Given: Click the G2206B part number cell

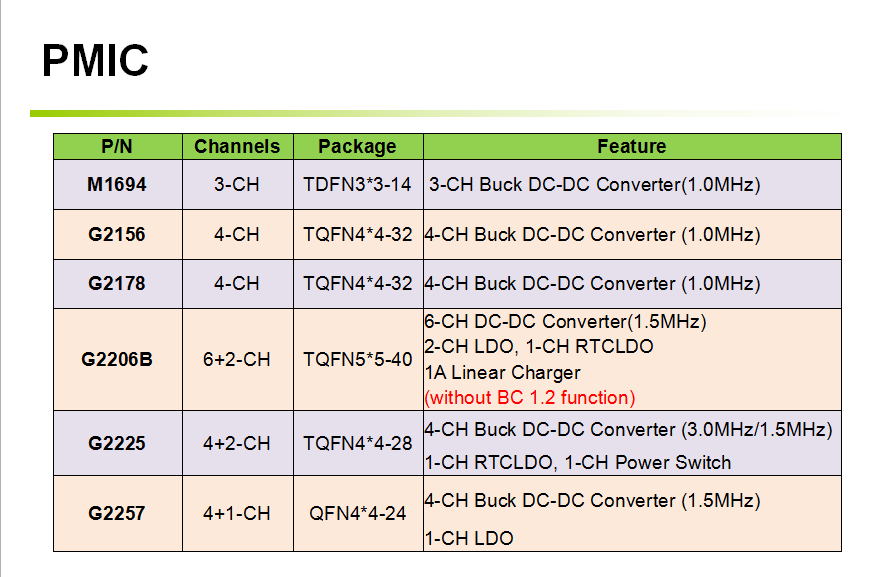Looking at the screenshot, I should pos(117,360).
